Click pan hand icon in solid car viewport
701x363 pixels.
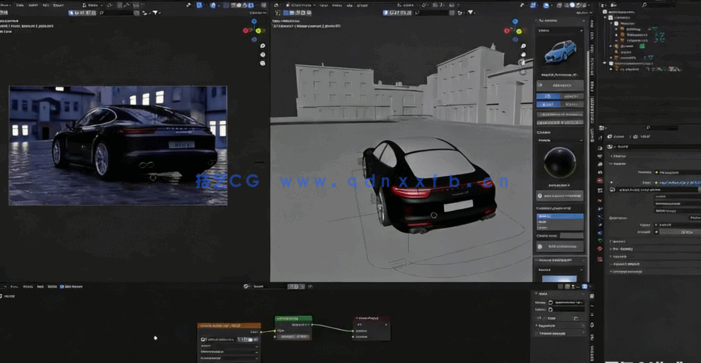[x=524, y=54]
